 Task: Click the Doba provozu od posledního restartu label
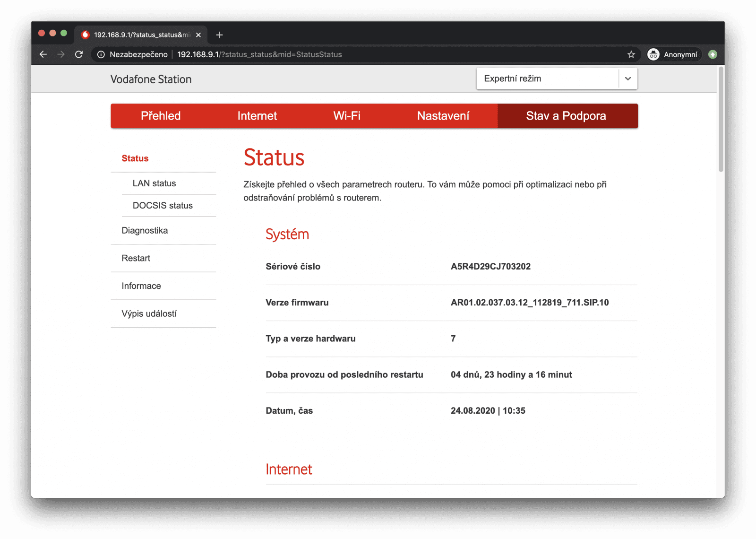[344, 375]
